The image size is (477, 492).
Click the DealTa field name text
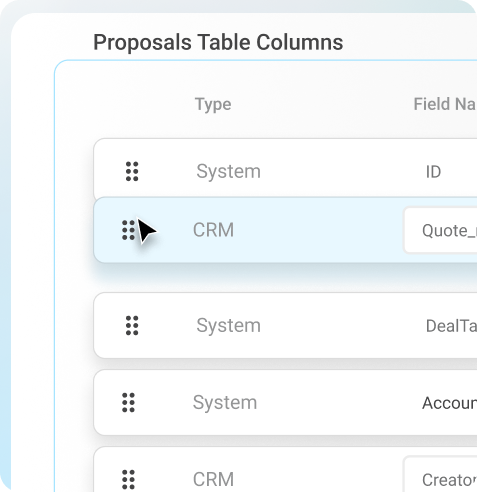[451, 326]
